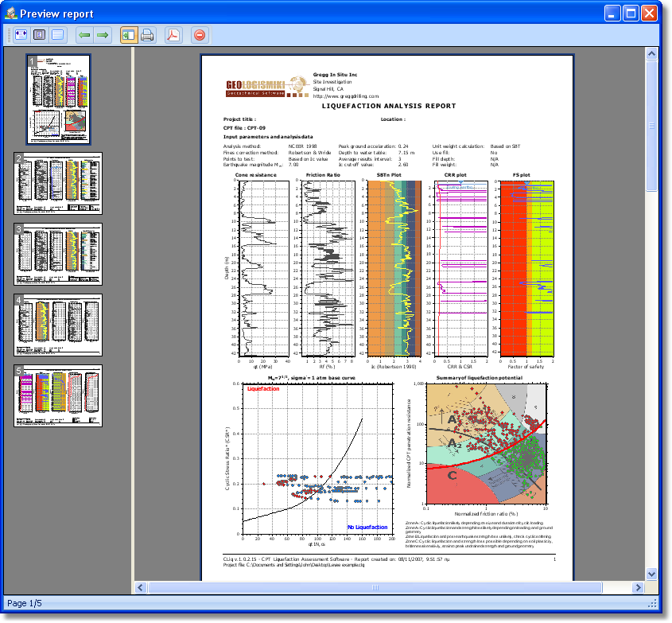Export report to PDF
This screenshot has width=672, height=623.
tap(173, 35)
